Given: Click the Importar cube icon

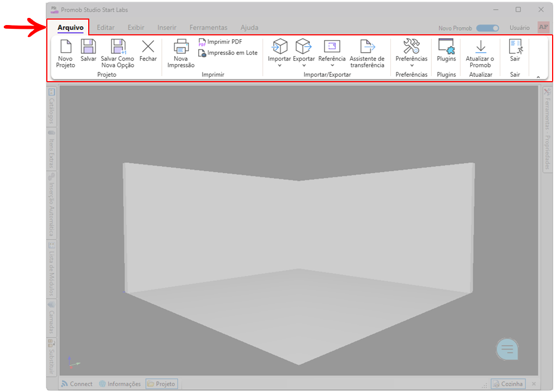Looking at the screenshot, I should point(279,46).
